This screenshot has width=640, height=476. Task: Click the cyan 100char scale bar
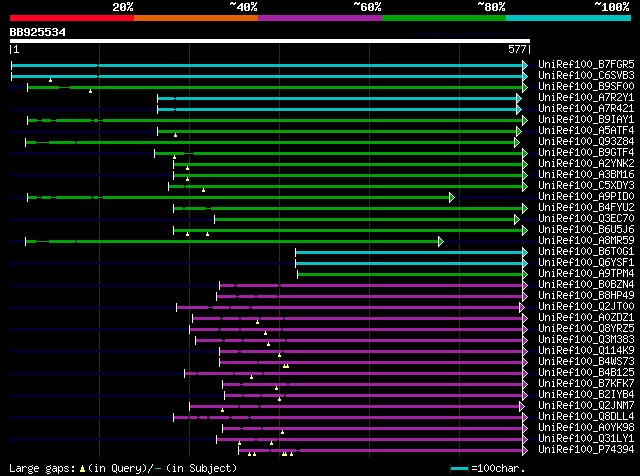(459, 468)
